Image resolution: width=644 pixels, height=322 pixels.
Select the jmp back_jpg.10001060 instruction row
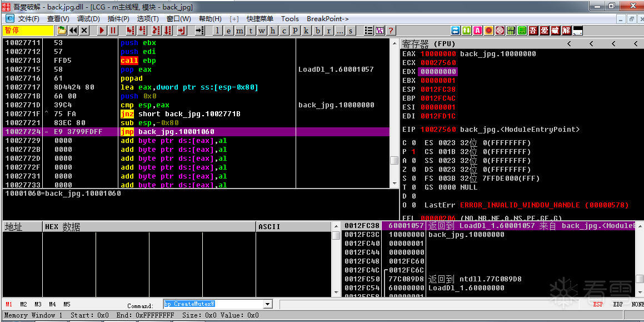[x=196, y=132]
